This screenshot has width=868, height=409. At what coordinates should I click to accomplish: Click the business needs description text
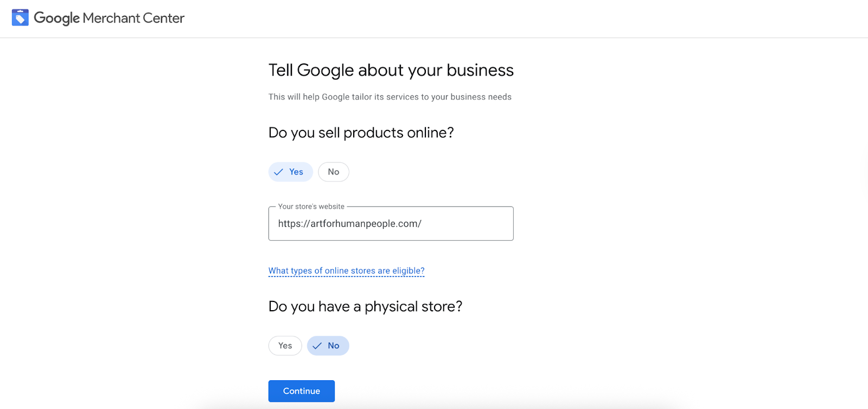390,97
